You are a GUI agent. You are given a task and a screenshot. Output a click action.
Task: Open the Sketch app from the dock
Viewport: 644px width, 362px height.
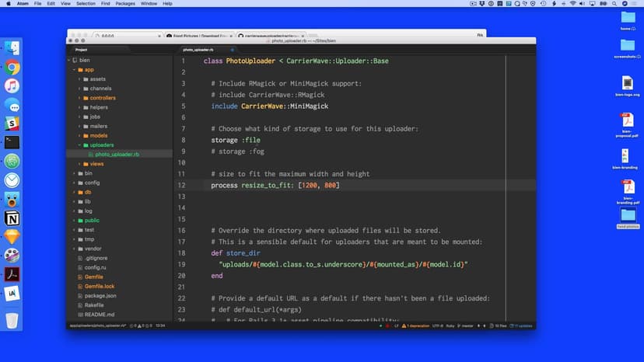pyautogui.click(x=12, y=237)
